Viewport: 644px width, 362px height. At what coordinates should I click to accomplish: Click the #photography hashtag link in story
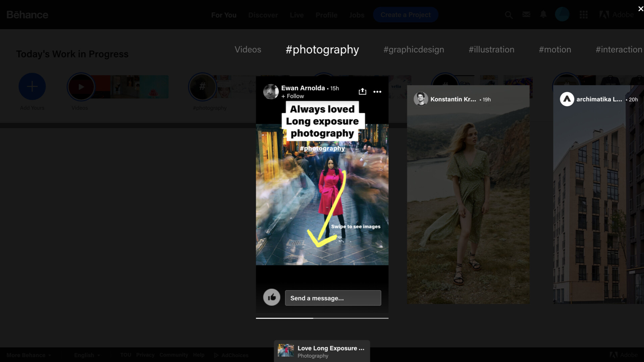tap(322, 148)
